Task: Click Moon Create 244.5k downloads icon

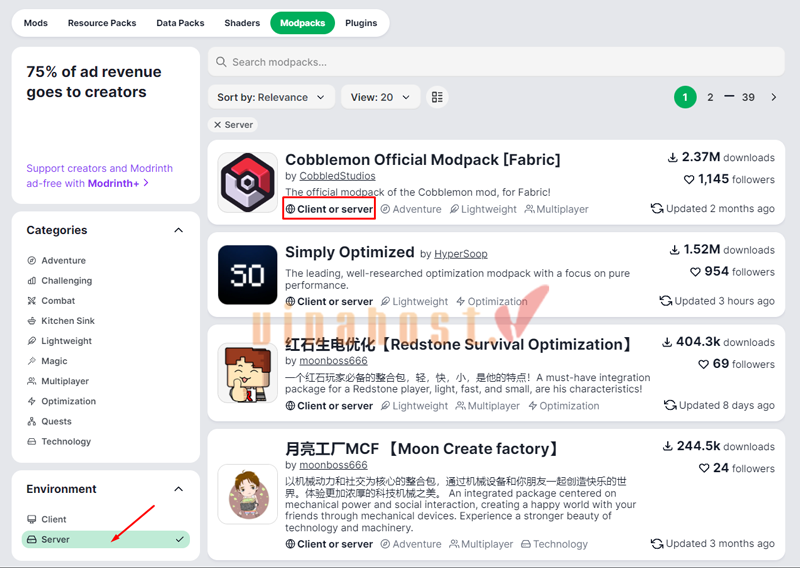Action: point(667,447)
